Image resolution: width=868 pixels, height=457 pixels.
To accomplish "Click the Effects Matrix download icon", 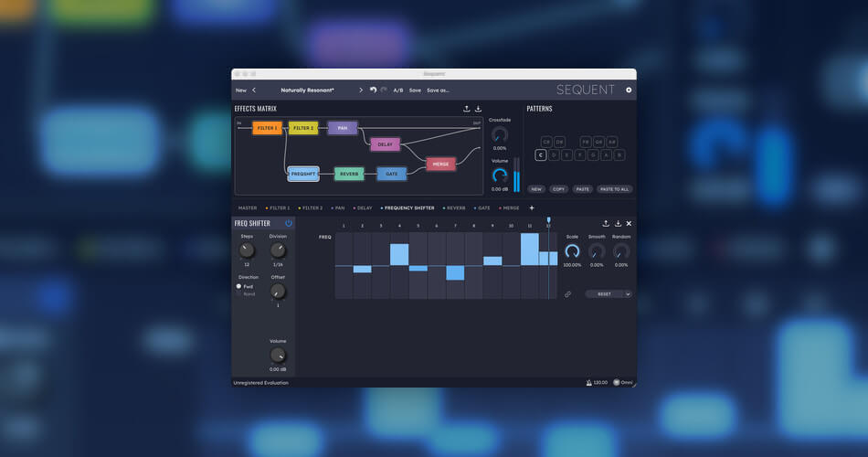I will point(478,109).
